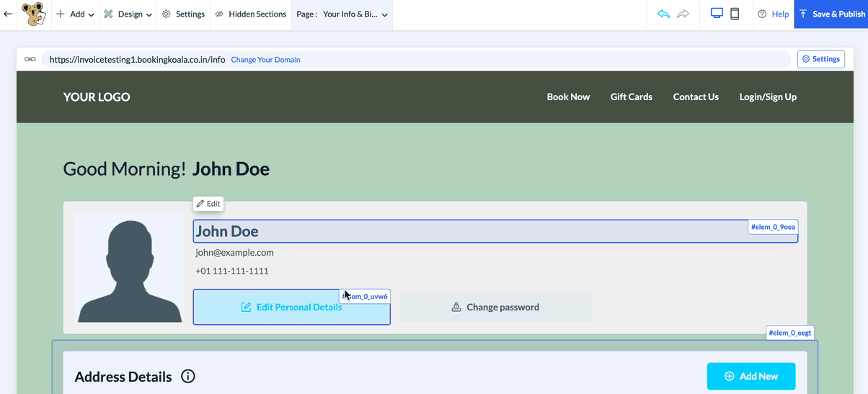Click the chain link icon beside the URL
Viewport: 868px width, 394px height.
pos(30,59)
